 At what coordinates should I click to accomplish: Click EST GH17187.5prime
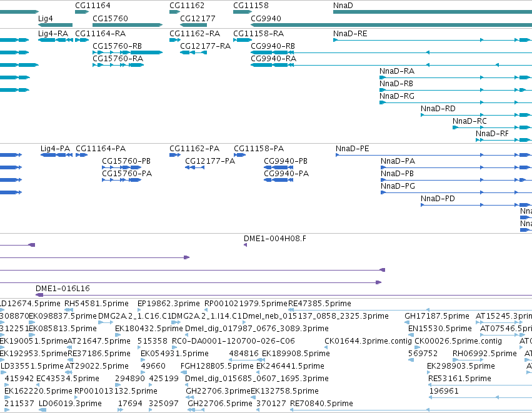click(436, 316)
